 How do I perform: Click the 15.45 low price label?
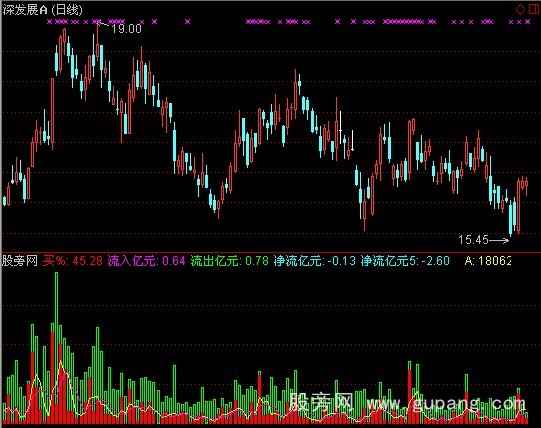pos(473,240)
